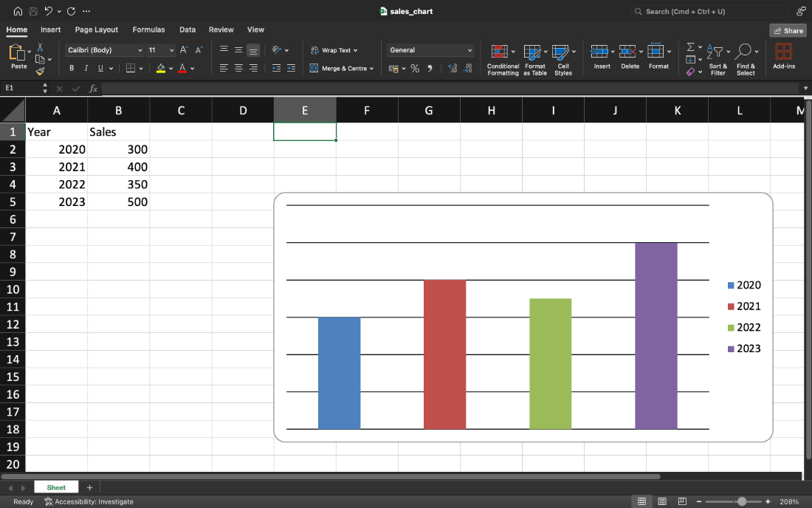The height and width of the screenshot is (508, 812).
Task: Switch to Page Layout view in status bar
Action: 662,501
